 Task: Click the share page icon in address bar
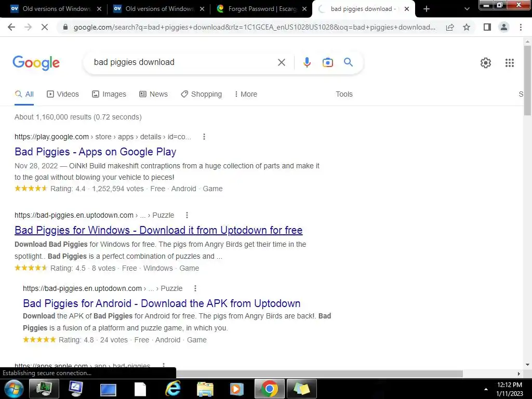[450, 27]
